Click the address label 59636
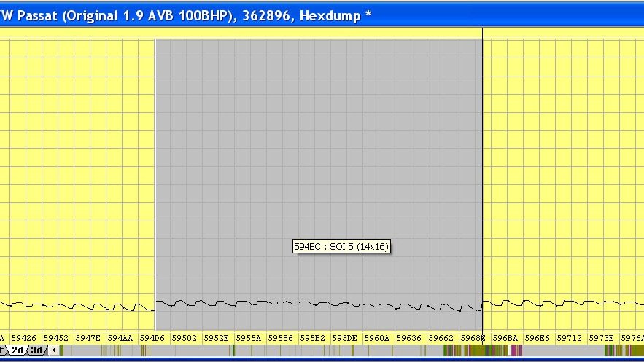This screenshot has width=644, height=362. click(x=408, y=338)
